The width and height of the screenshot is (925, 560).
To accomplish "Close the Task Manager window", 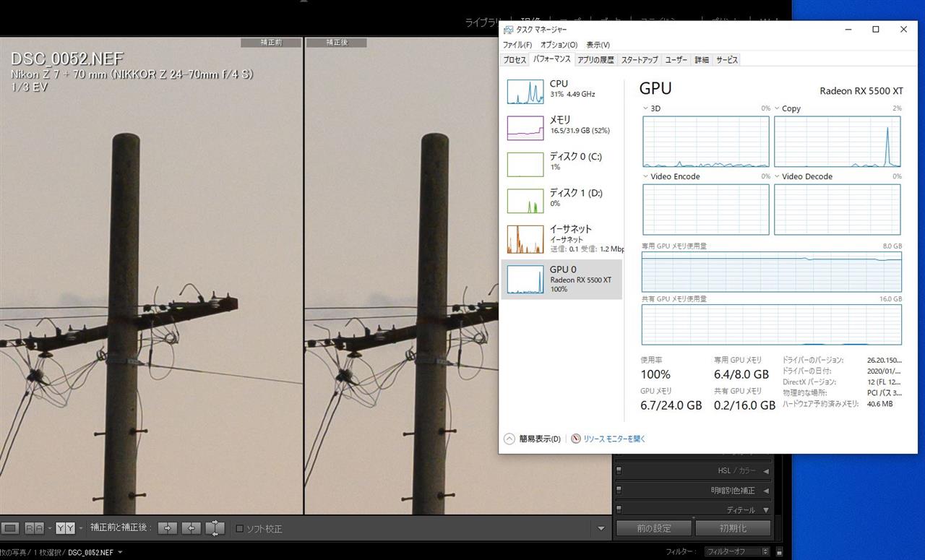I will pos(903,30).
